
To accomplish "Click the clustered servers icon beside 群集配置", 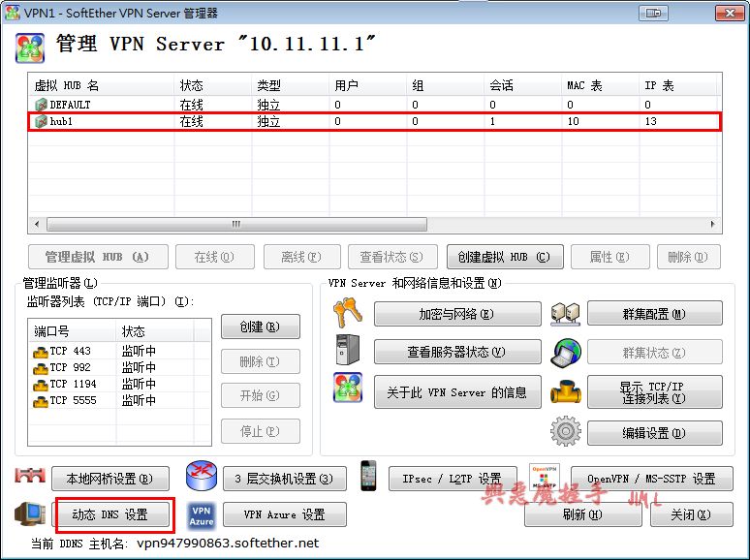I will tap(565, 314).
